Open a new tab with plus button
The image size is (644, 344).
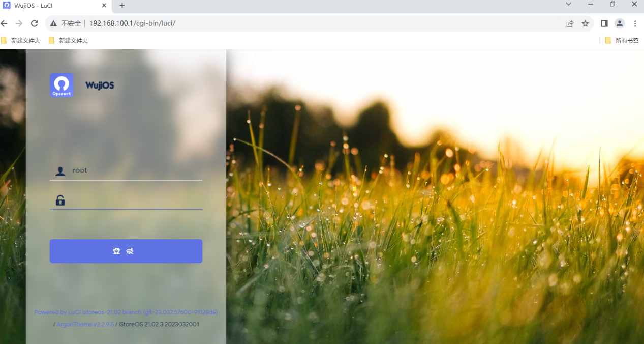(122, 6)
